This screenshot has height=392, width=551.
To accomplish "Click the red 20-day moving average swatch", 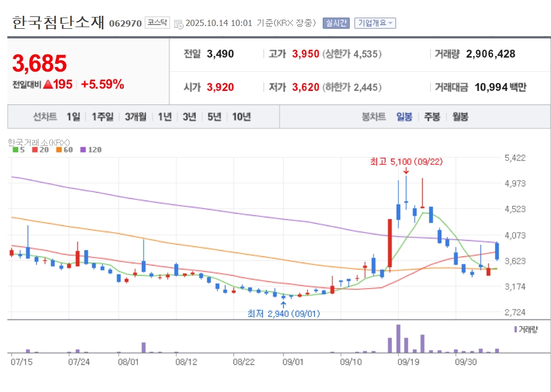I will coord(35,150).
